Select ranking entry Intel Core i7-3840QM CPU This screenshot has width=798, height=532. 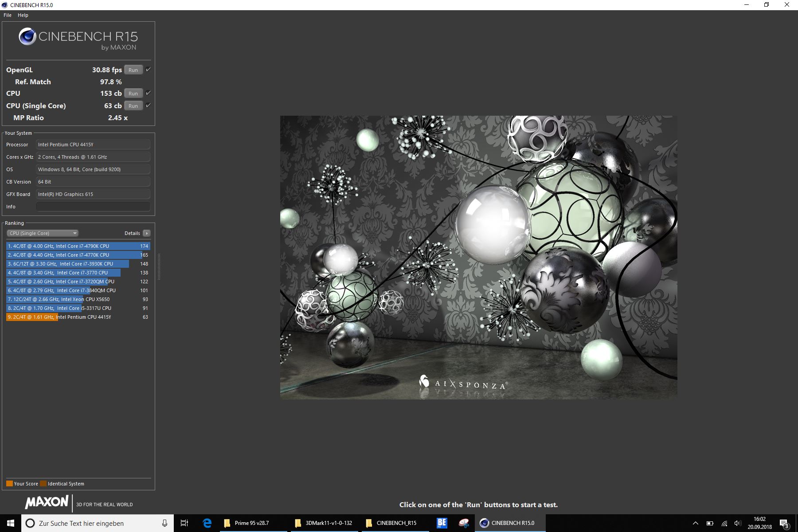pyautogui.click(x=78, y=290)
